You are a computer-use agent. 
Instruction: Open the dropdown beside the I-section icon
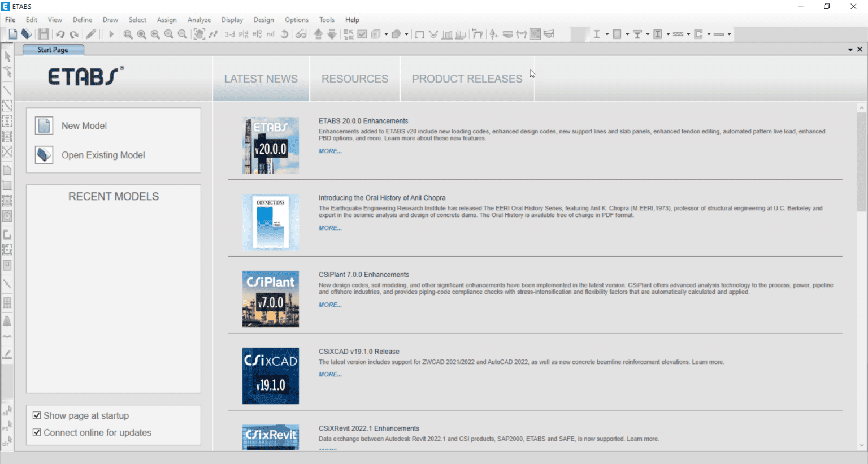[607, 34]
